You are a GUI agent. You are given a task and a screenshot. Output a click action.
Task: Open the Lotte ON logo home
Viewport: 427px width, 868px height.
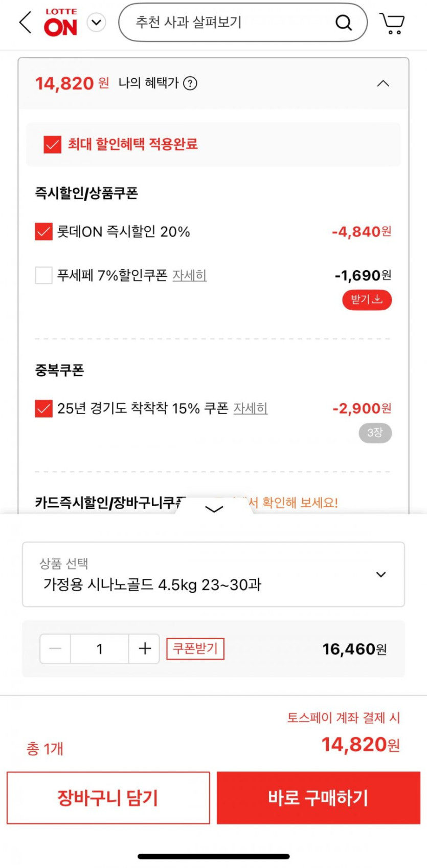click(61, 23)
